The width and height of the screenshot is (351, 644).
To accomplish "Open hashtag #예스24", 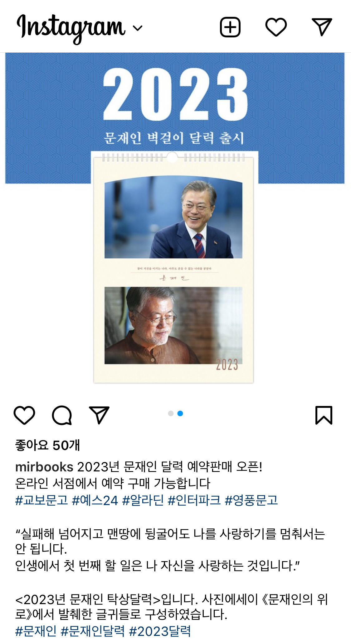I will click(95, 500).
